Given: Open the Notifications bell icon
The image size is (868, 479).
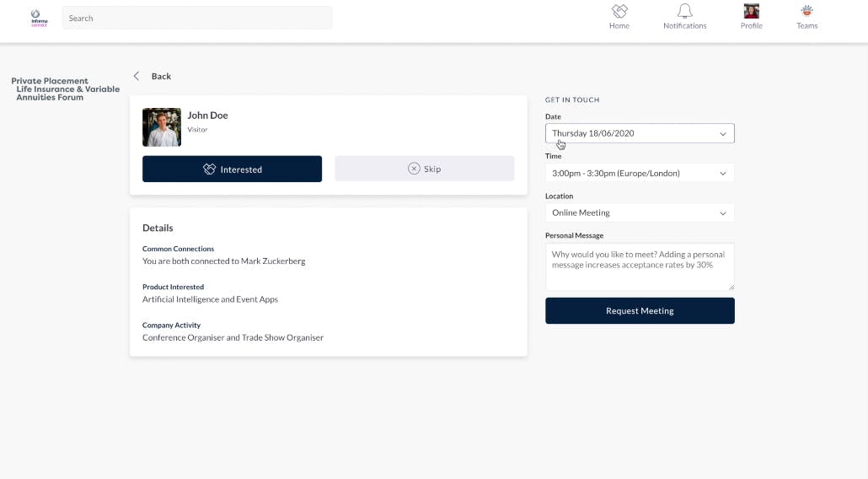Looking at the screenshot, I should (684, 11).
